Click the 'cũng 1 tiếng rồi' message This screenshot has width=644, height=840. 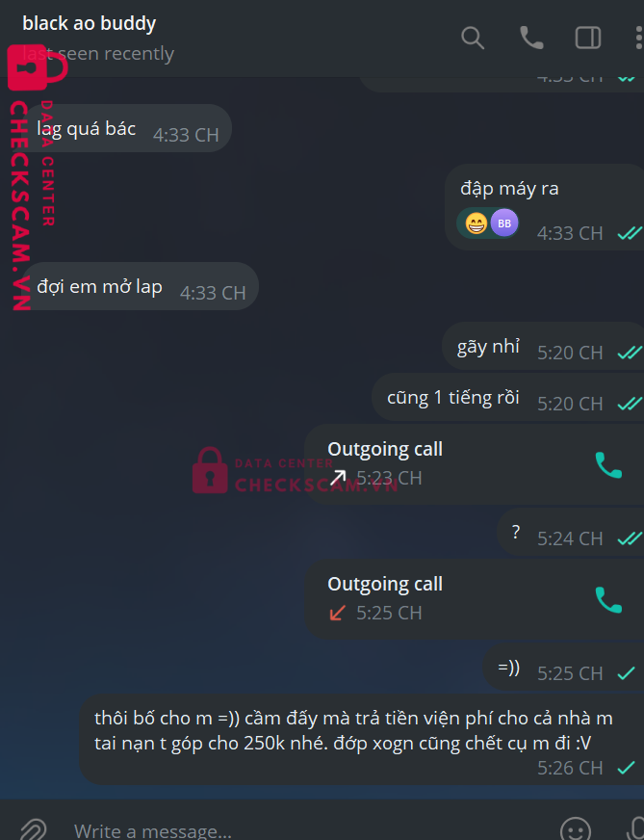pos(507,397)
